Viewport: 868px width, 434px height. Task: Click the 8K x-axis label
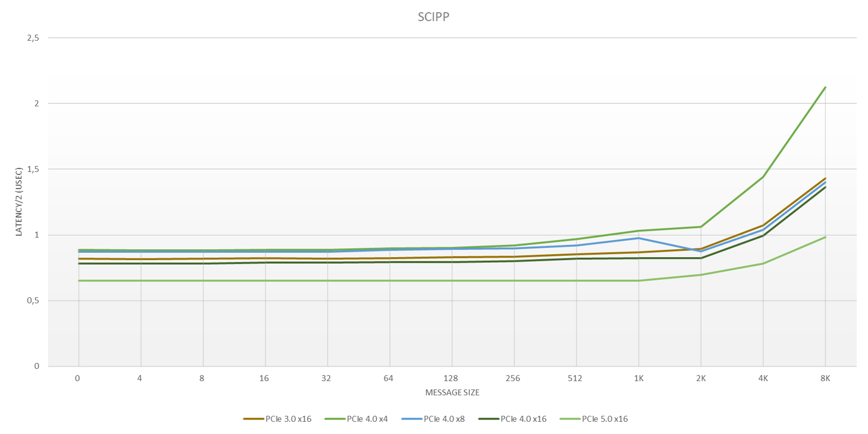(825, 378)
